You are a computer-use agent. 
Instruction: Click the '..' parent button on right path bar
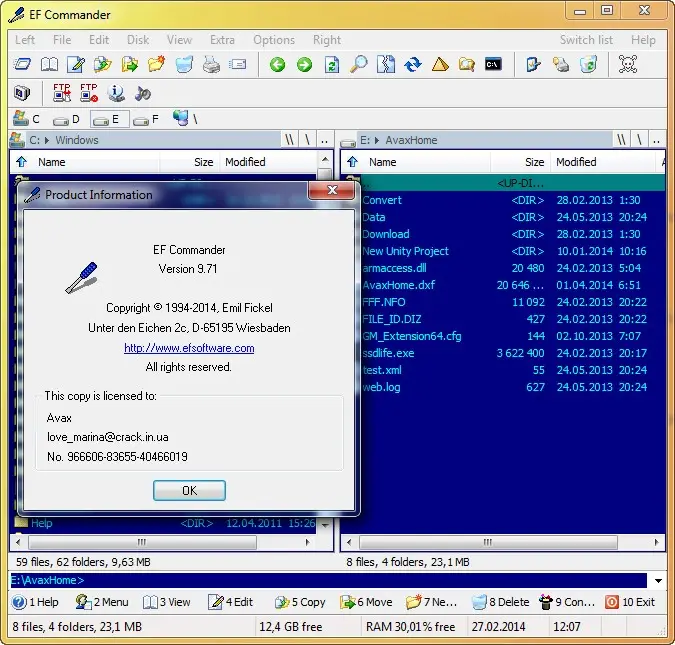[x=656, y=140]
